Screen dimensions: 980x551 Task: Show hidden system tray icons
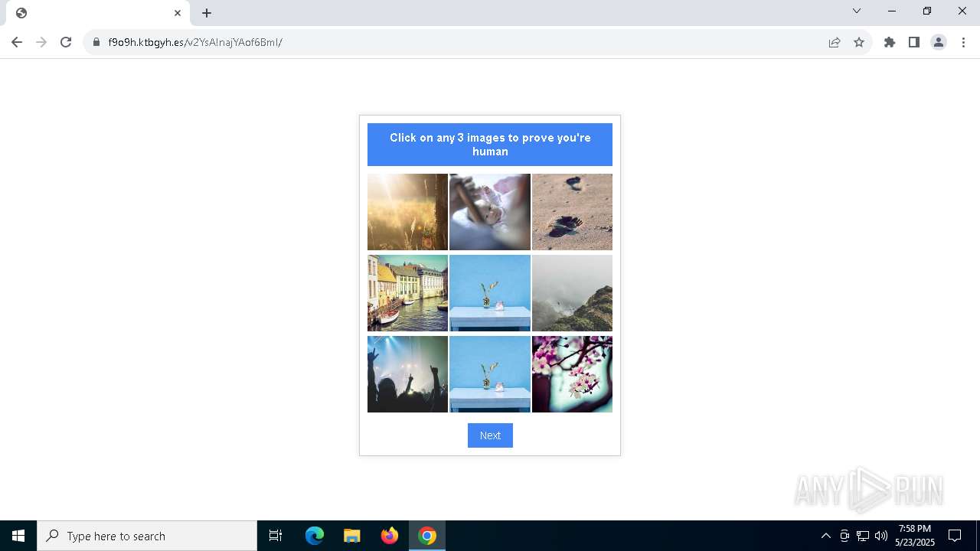pyautogui.click(x=825, y=536)
